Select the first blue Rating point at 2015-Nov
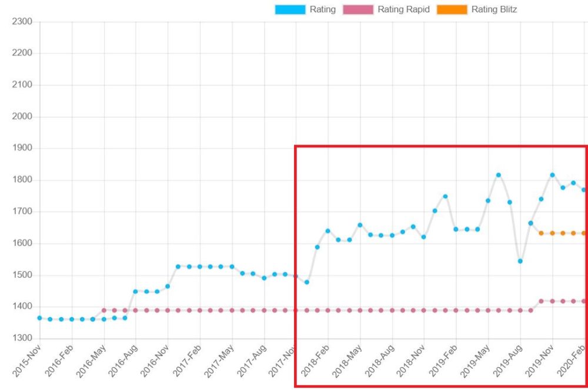Viewport: 588px width, 390px height. tap(39, 318)
